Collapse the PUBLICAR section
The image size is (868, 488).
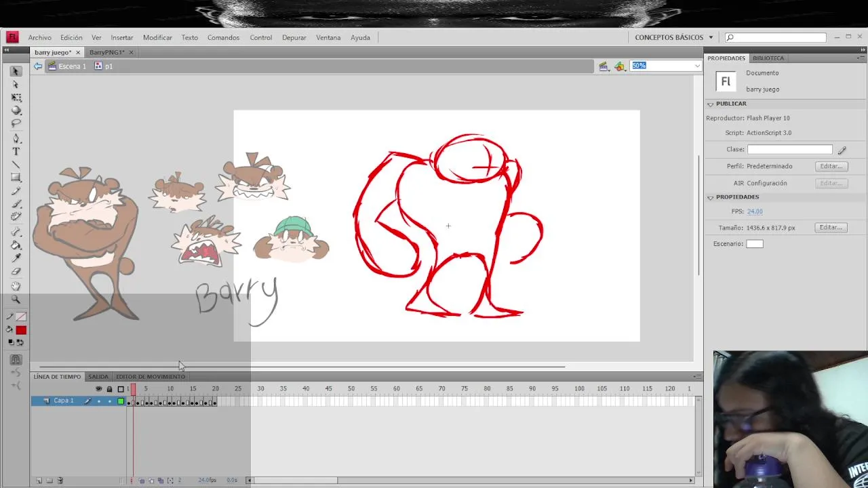point(710,104)
